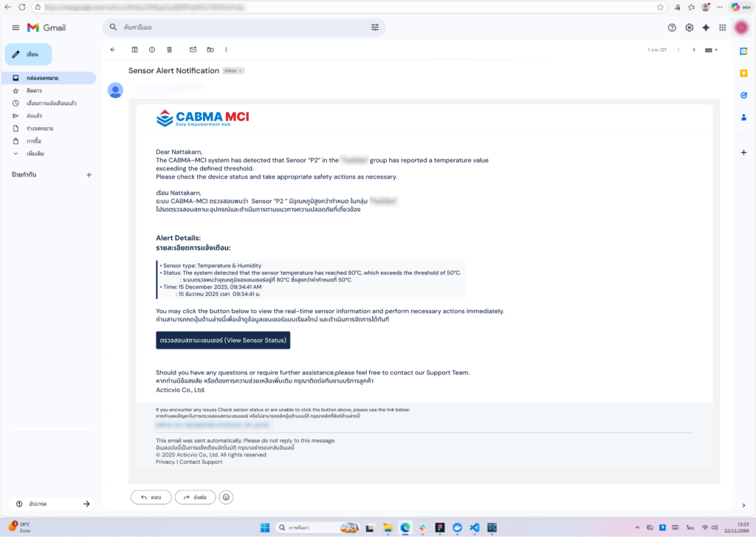Click the ตอบ (Reply) button

[151, 497]
